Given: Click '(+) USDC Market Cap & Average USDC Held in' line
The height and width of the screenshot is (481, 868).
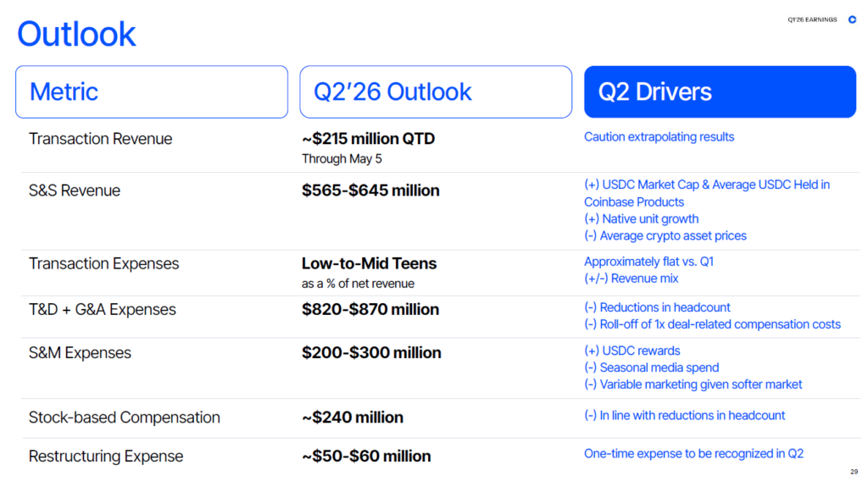Looking at the screenshot, I should coord(707,185).
